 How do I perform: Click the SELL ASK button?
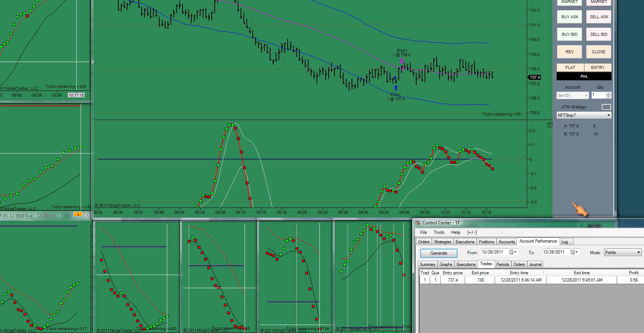click(x=599, y=17)
